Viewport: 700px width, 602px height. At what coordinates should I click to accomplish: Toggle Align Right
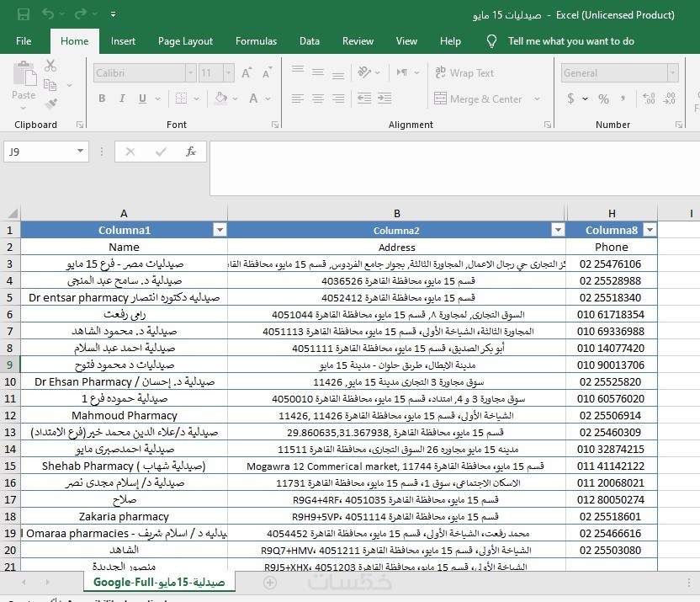[x=338, y=99]
